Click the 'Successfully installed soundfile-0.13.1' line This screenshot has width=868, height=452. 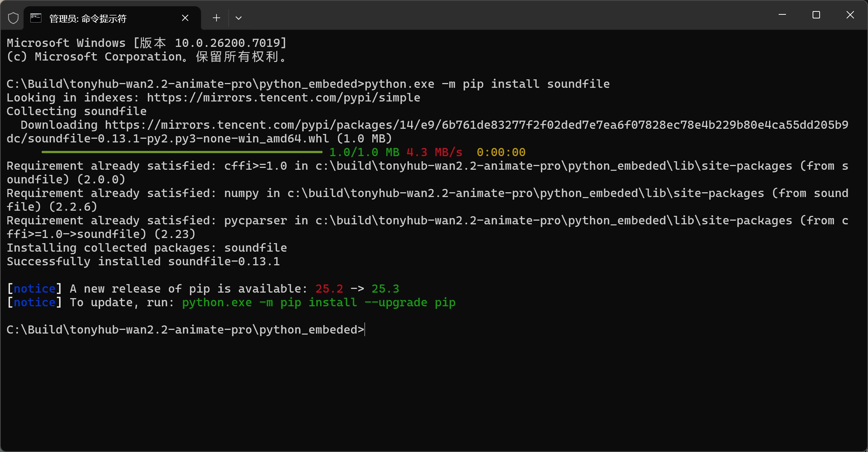click(x=143, y=262)
